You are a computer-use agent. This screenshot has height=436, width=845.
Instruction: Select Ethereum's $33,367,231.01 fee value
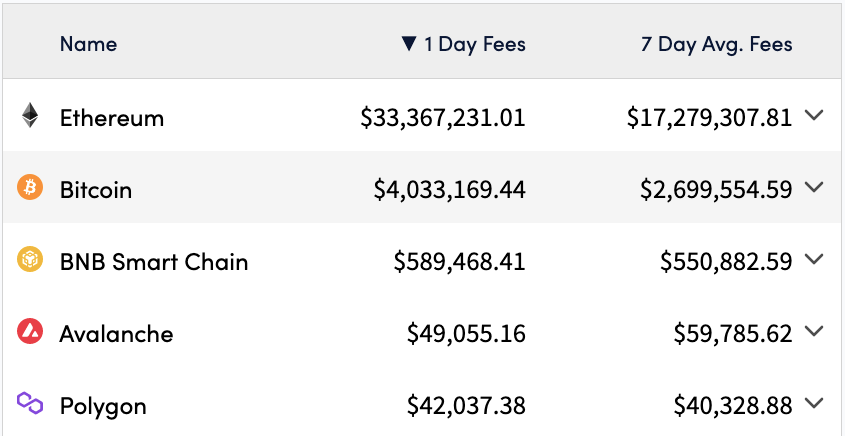(443, 118)
